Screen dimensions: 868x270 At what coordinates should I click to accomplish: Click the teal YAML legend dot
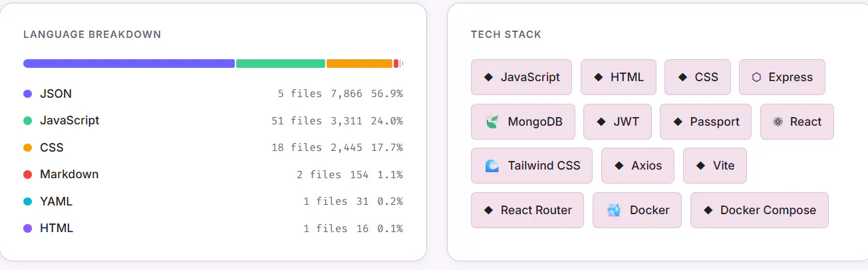pos(27,202)
